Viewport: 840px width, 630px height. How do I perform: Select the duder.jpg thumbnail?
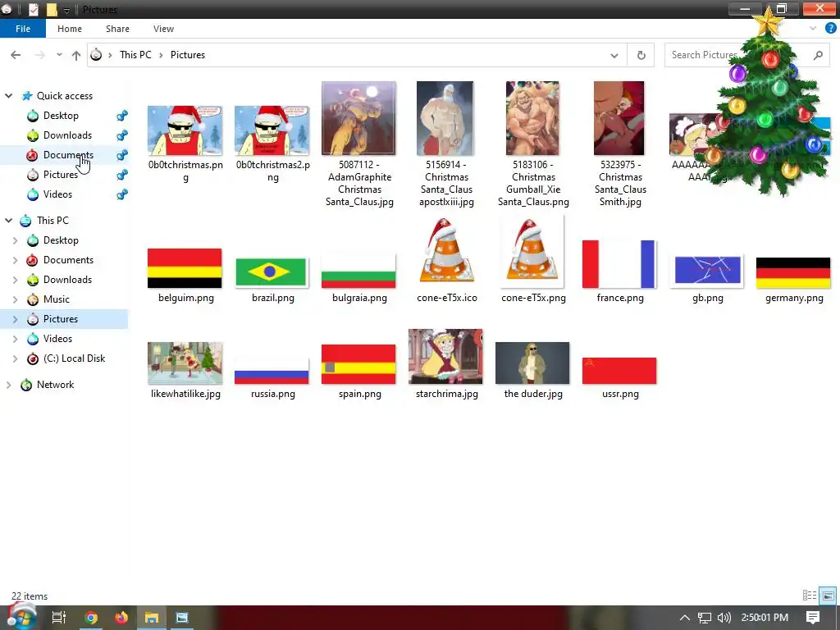point(532,363)
